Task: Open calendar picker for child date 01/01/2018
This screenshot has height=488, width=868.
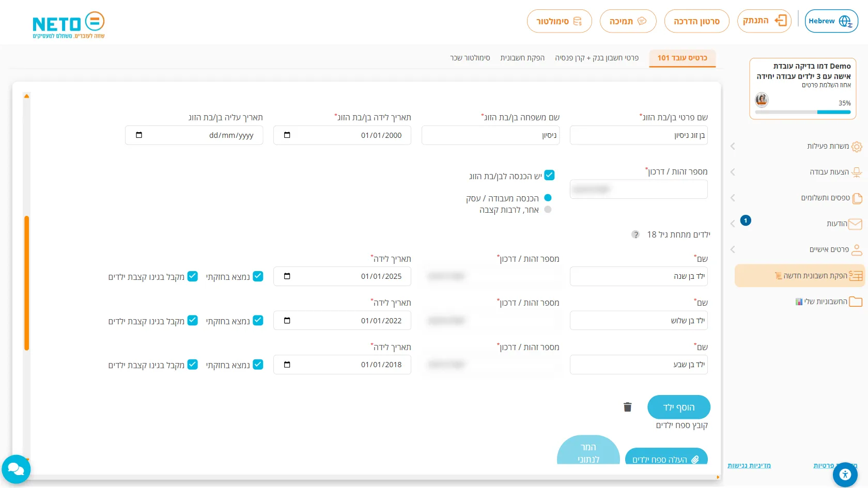Action: pos(287,365)
